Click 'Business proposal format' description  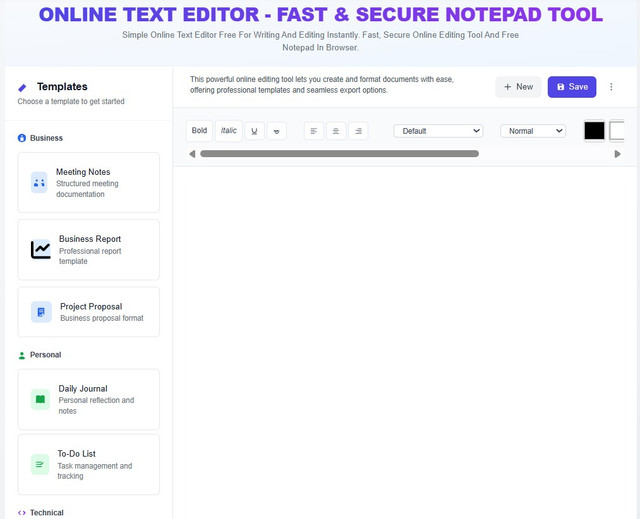(102, 318)
